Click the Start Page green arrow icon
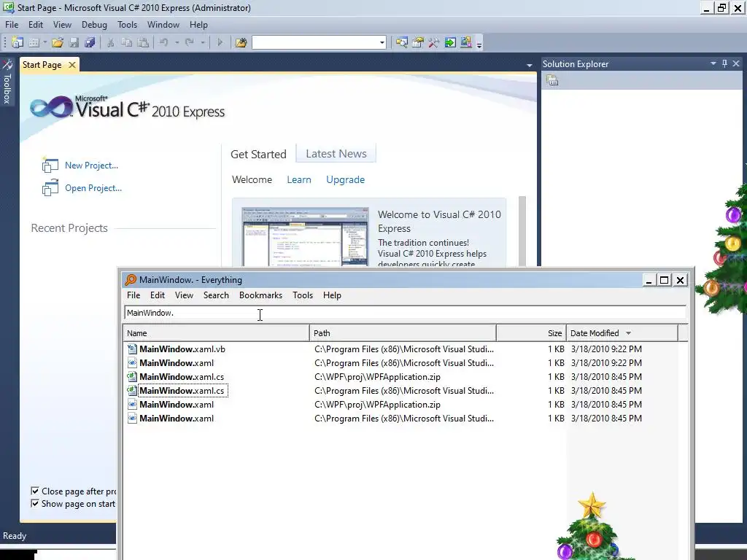The width and height of the screenshot is (747, 560). [449, 43]
